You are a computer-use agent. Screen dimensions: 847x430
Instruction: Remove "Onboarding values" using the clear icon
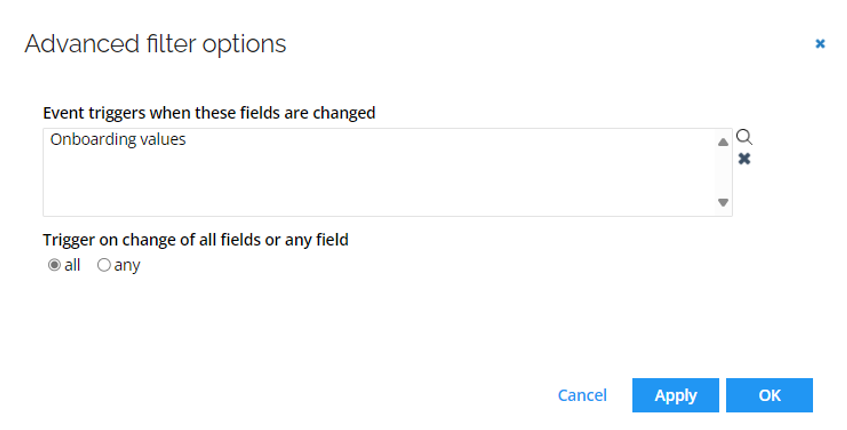[x=744, y=159]
